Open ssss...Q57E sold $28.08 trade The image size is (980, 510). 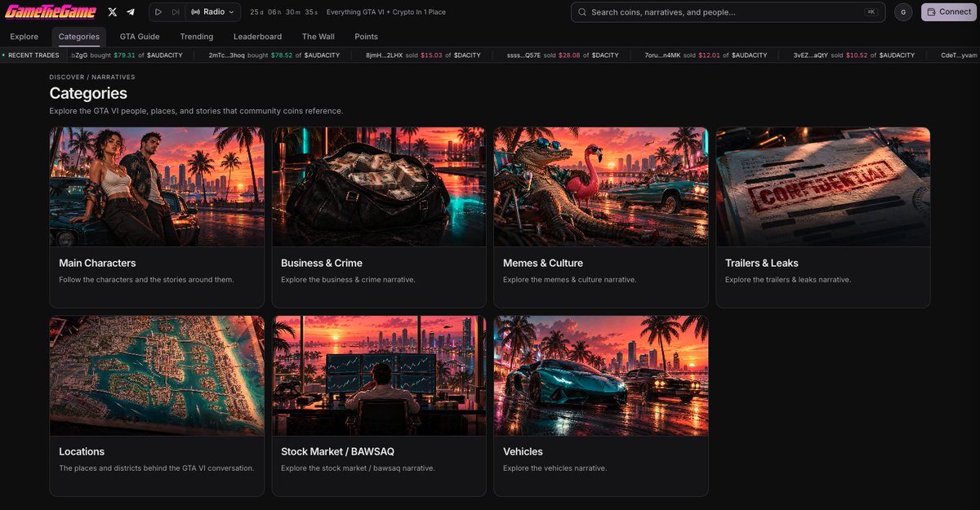click(x=563, y=55)
